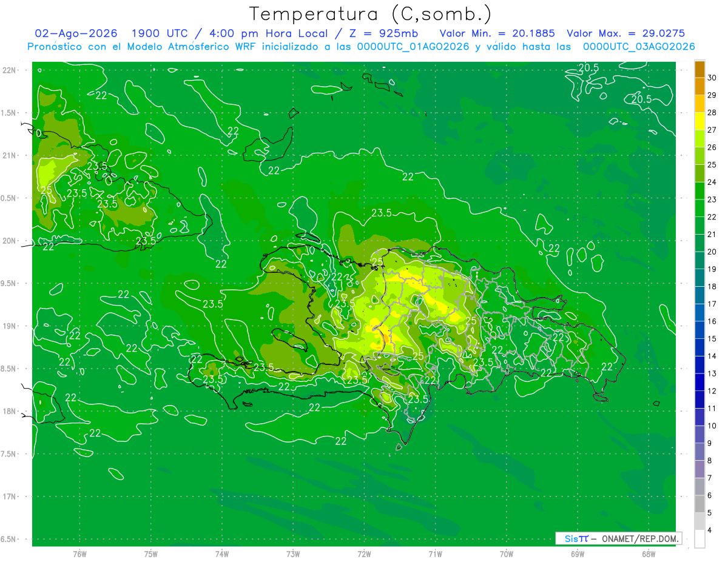The image size is (728, 562).
Task: Click the '76W' longitude label
Action: (79, 554)
